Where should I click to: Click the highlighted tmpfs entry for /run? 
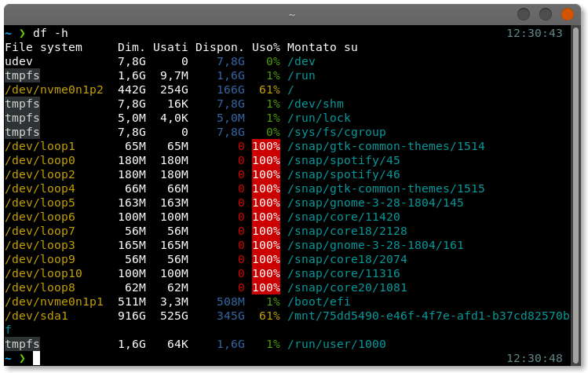pos(22,76)
